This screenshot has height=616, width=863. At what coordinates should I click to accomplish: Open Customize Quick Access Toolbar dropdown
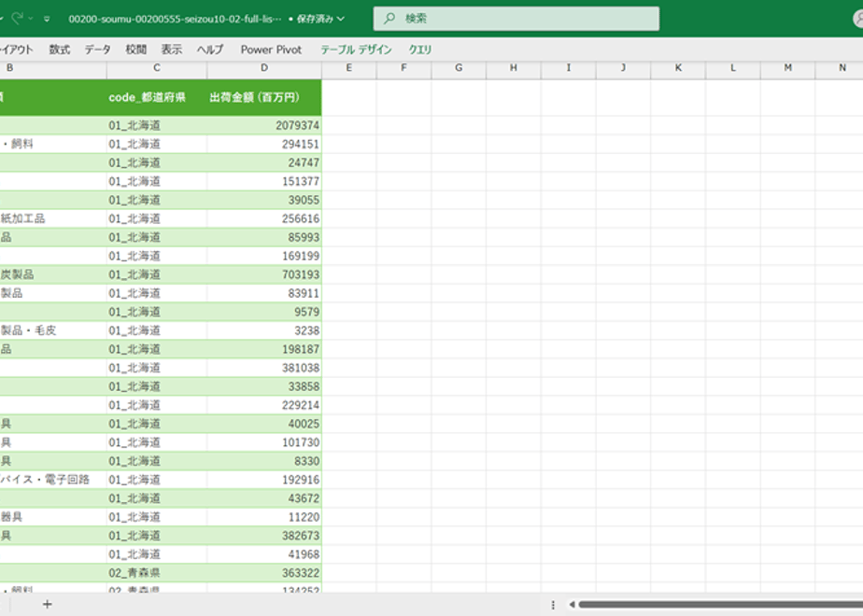click(47, 19)
